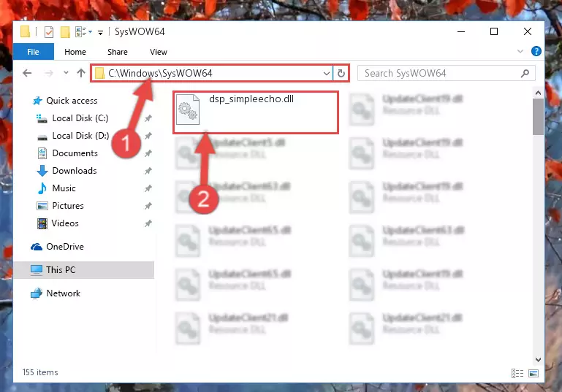The image size is (562, 392).
Task: Open the View ribbon tab
Action: click(159, 52)
